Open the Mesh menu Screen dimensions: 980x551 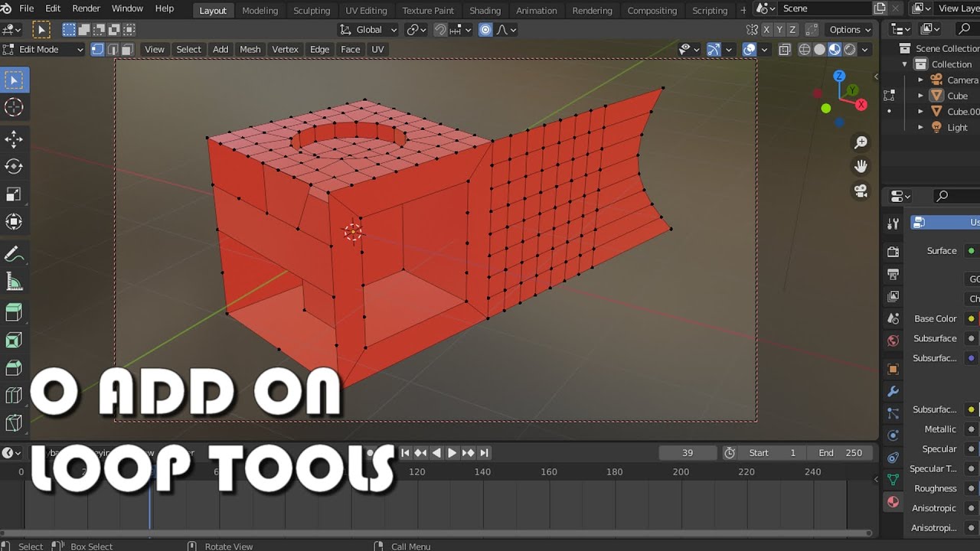[250, 49]
